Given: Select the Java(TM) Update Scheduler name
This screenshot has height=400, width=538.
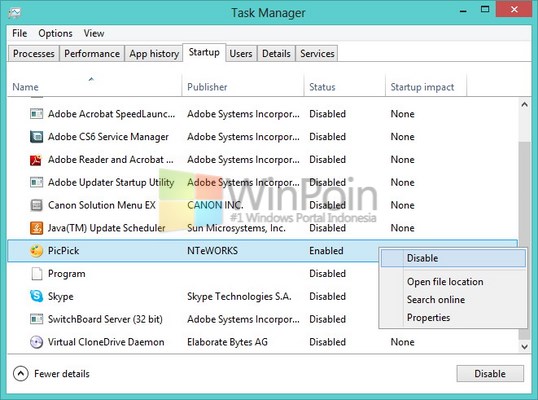Looking at the screenshot, I should 106,228.
